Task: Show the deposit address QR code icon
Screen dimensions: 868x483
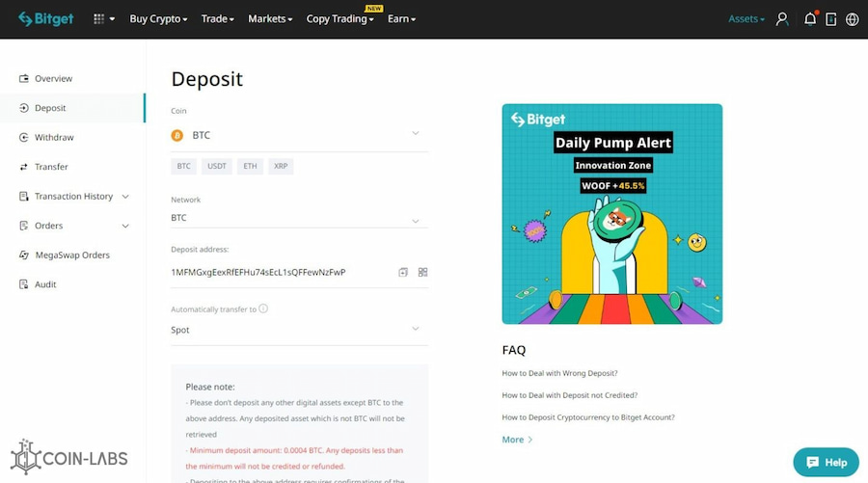Action: click(423, 272)
